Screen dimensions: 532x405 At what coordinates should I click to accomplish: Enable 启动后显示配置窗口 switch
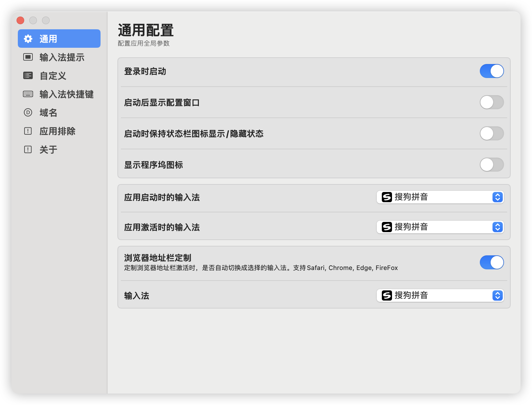492,102
